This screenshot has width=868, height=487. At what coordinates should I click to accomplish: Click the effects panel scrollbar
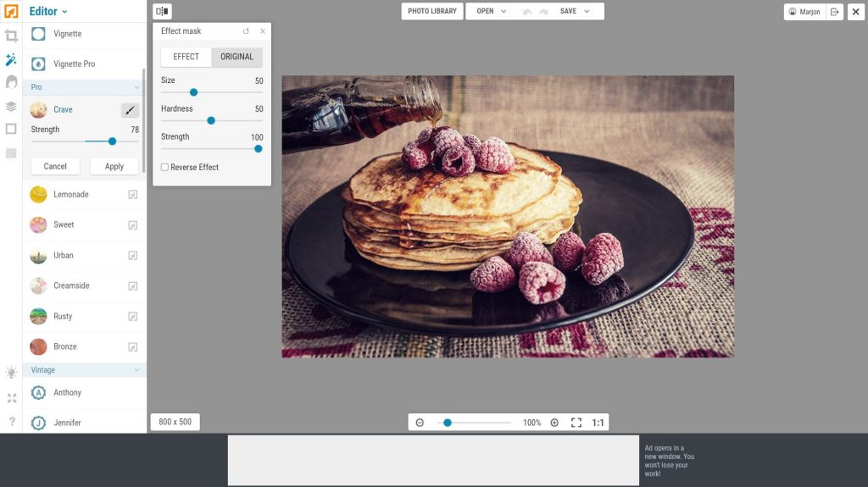click(x=144, y=122)
